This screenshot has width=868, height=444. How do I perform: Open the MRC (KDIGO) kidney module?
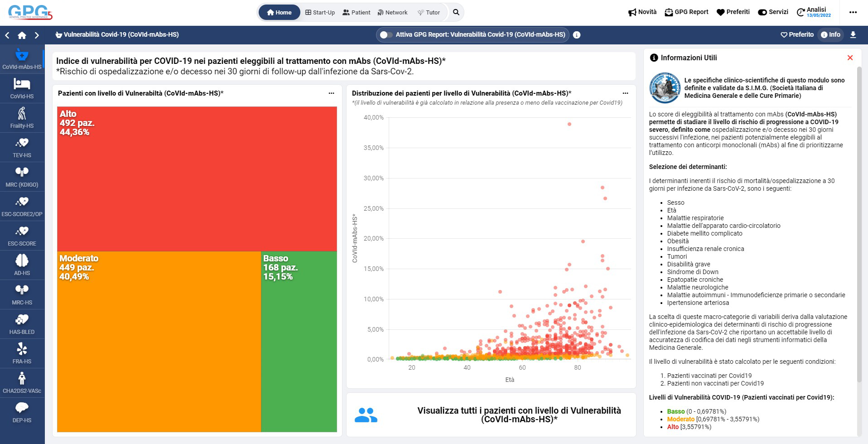[22, 177]
